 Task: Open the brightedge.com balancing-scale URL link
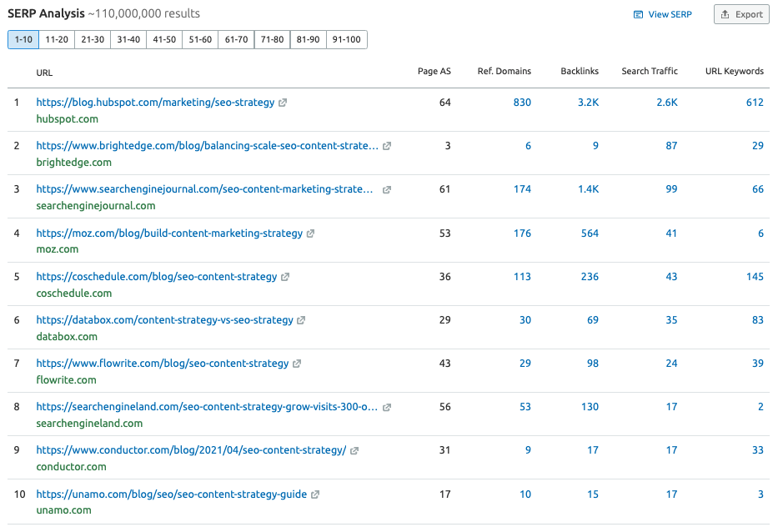(x=208, y=146)
